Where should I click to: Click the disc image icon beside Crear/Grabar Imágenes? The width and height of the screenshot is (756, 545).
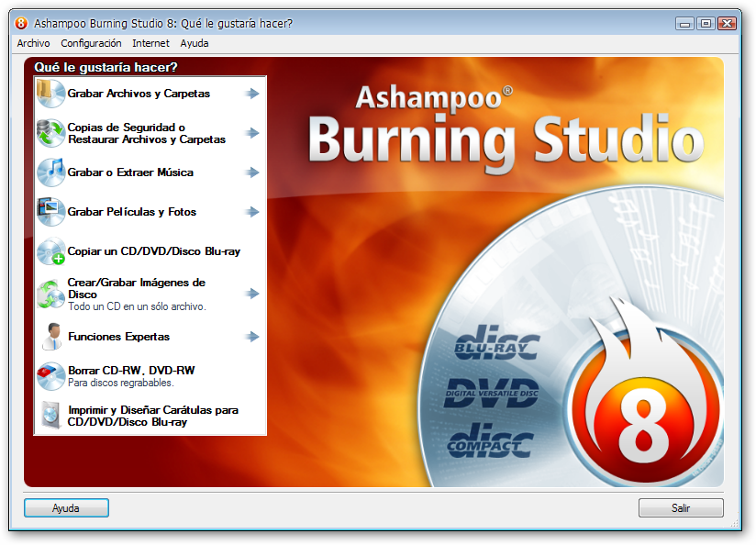(x=50, y=294)
